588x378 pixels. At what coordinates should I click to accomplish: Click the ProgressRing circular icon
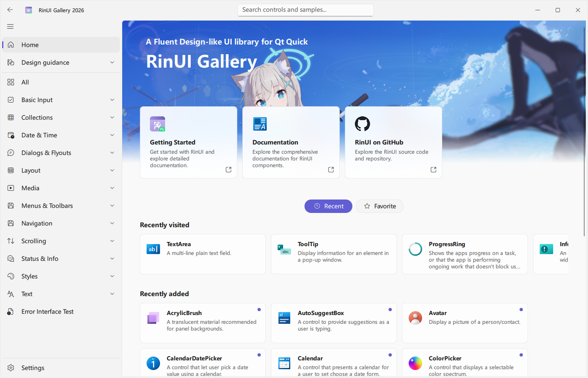[x=415, y=249]
